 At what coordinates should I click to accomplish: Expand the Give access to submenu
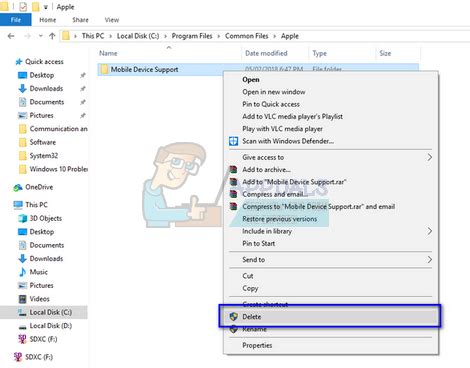tap(430, 157)
